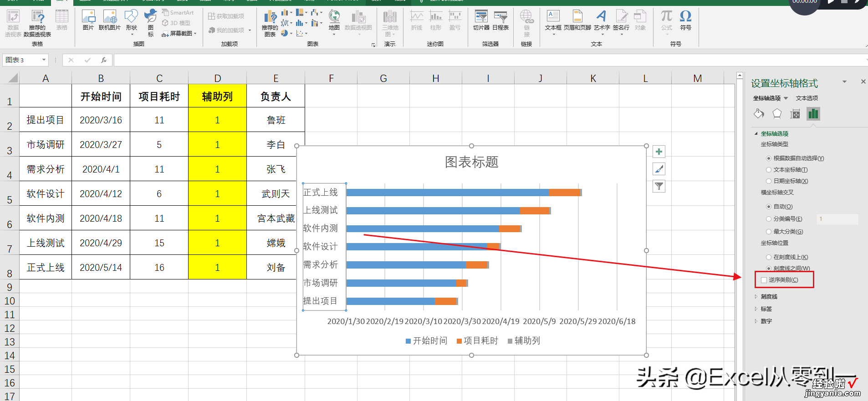The image size is (868, 401).
Task: Select row 5 header
Action: [10, 194]
